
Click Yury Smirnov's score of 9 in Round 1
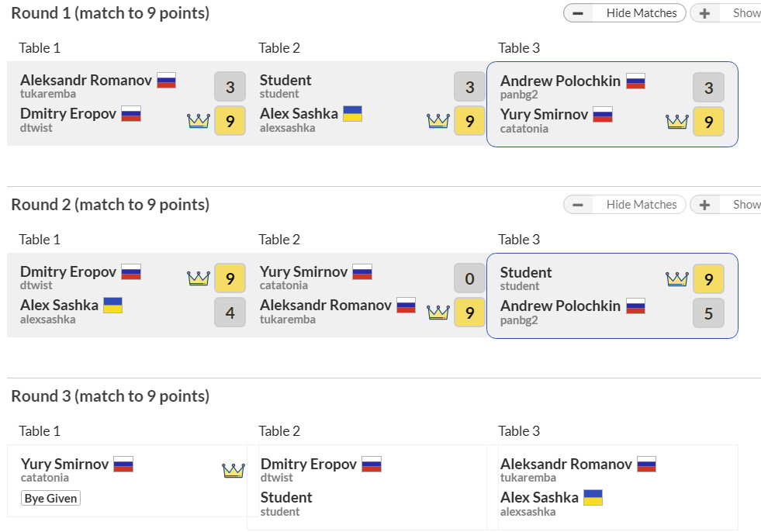tap(708, 122)
